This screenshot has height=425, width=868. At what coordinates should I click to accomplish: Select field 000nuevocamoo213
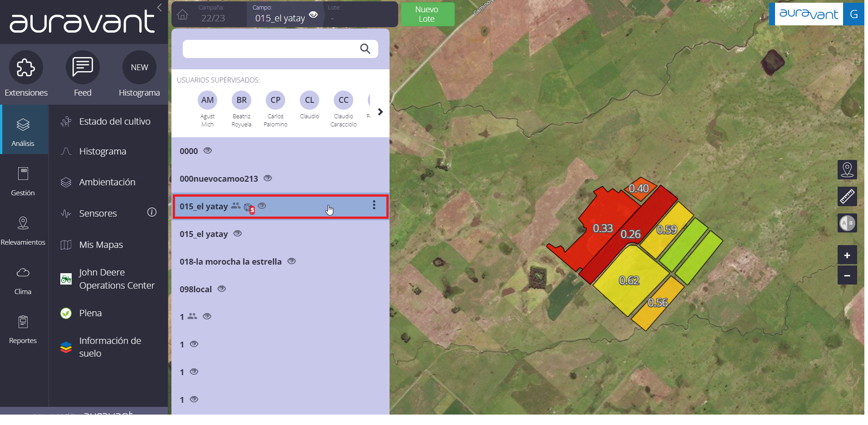[280, 179]
